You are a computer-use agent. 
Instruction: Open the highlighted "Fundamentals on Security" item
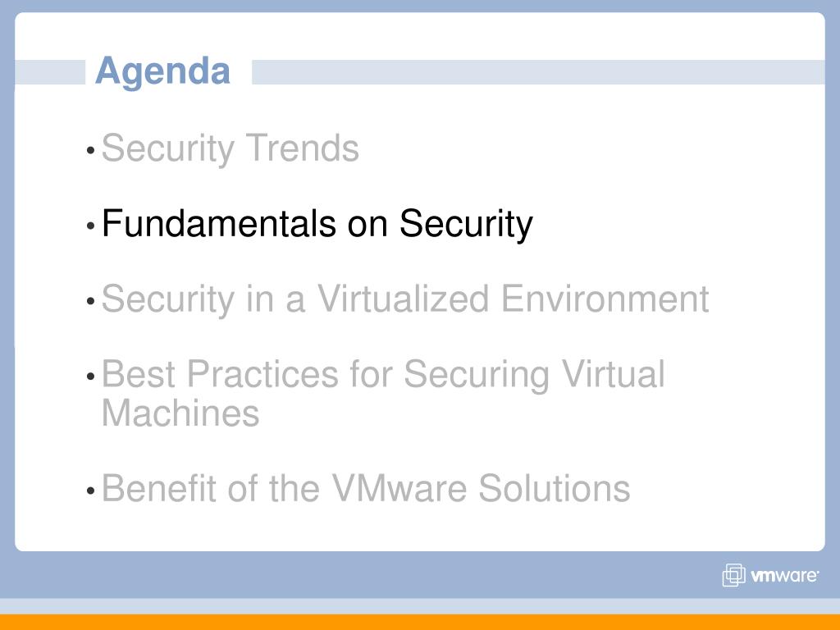pyautogui.click(x=317, y=224)
